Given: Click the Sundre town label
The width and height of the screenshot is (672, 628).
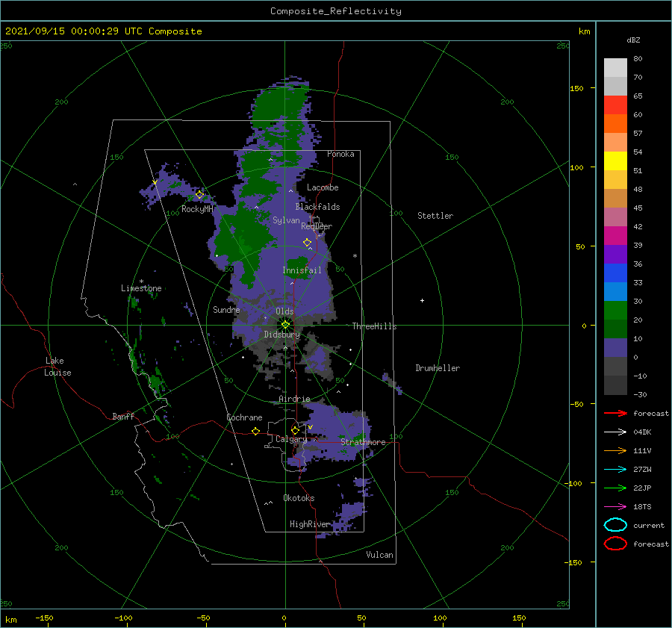Looking at the screenshot, I should (226, 309).
